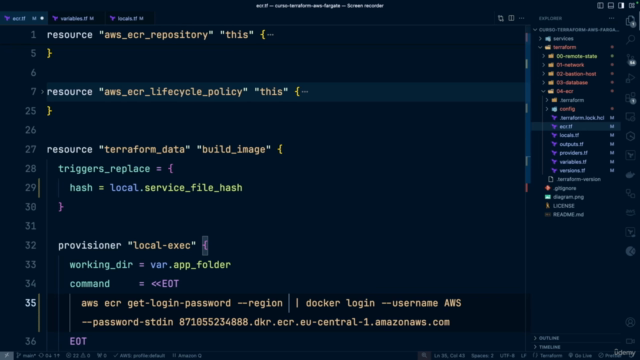Image resolution: width=640 pixels, height=360 pixels.
Task: Click UTF-8 encoding in status bar
Action: click(507, 356)
